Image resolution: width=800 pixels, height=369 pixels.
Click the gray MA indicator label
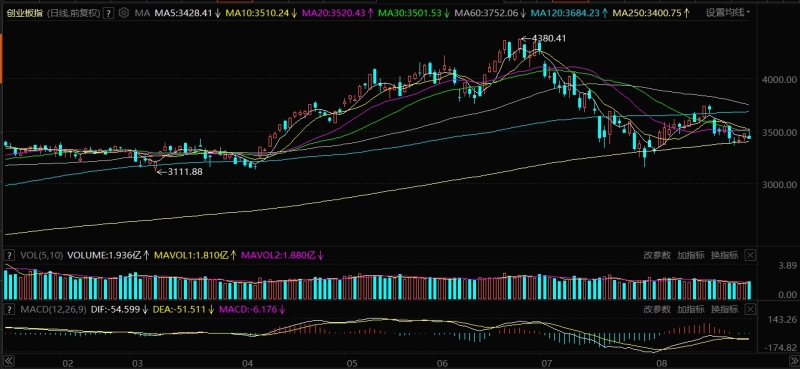pos(142,14)
